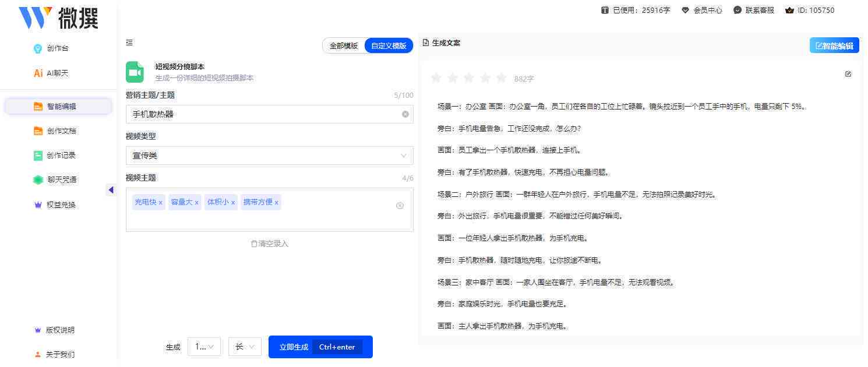Image resolution: width=868 pixels, height=367 pixels.
Task: Open the 生成 count dropdown
Action: coord(204,347)
